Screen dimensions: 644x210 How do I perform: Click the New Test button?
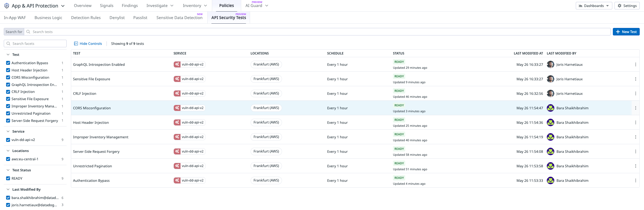[626, 32]
